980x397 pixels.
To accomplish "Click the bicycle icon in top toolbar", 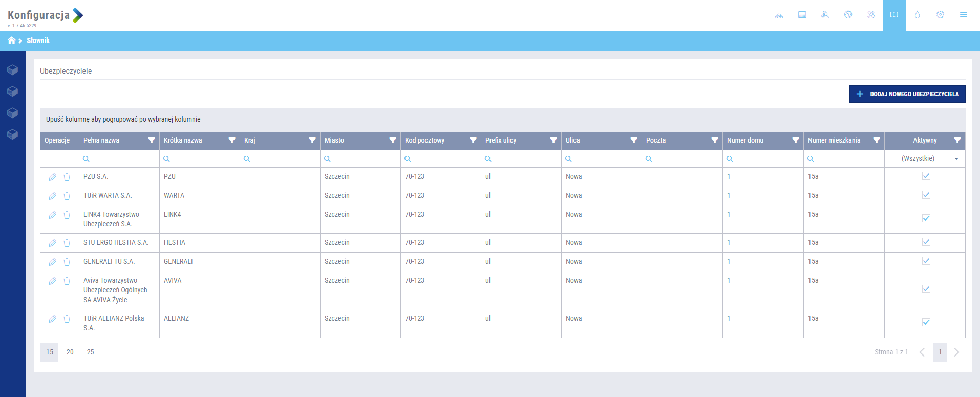I will coord(779,15).
